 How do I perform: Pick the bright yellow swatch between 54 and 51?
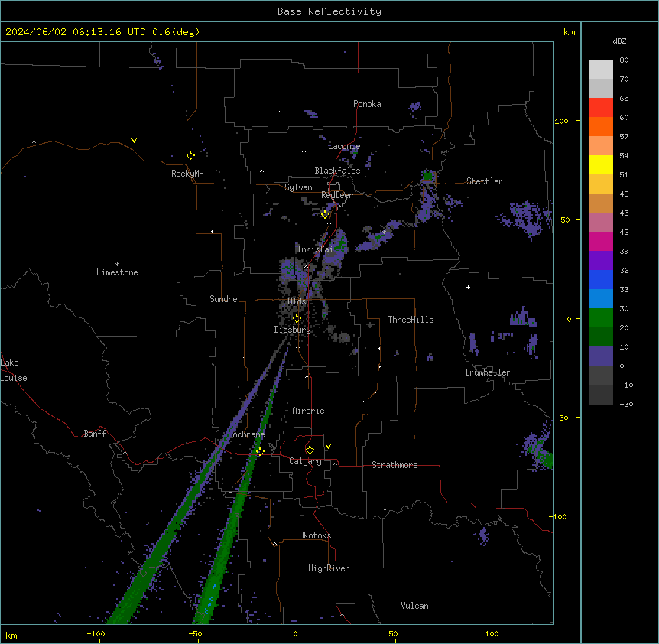click(601, 164)
